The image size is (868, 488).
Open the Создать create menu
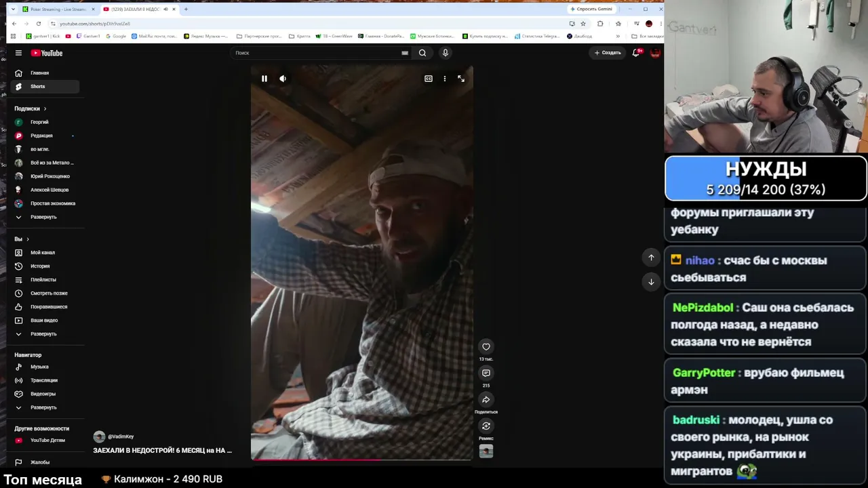pyautogui.click(x=608, y=52)
